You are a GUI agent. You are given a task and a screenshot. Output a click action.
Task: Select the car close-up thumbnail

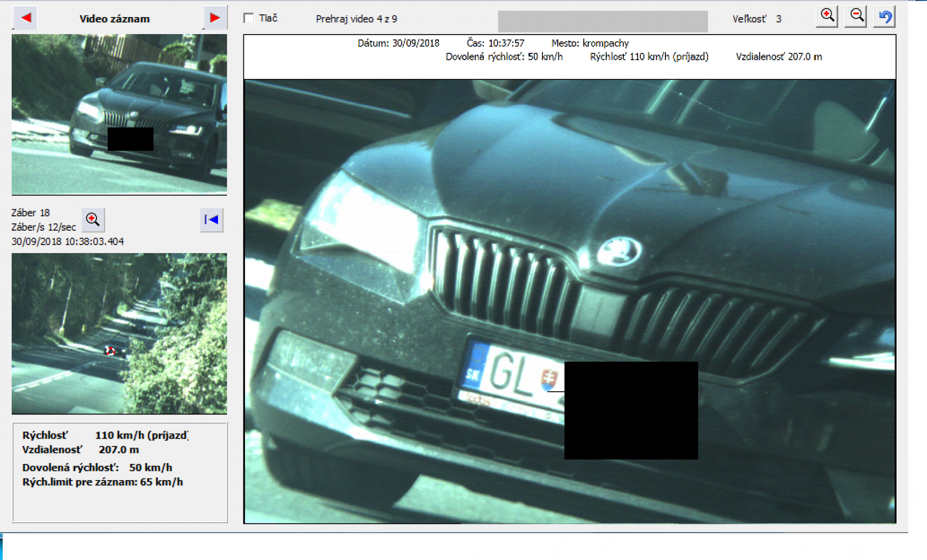[x=119, y=115]
